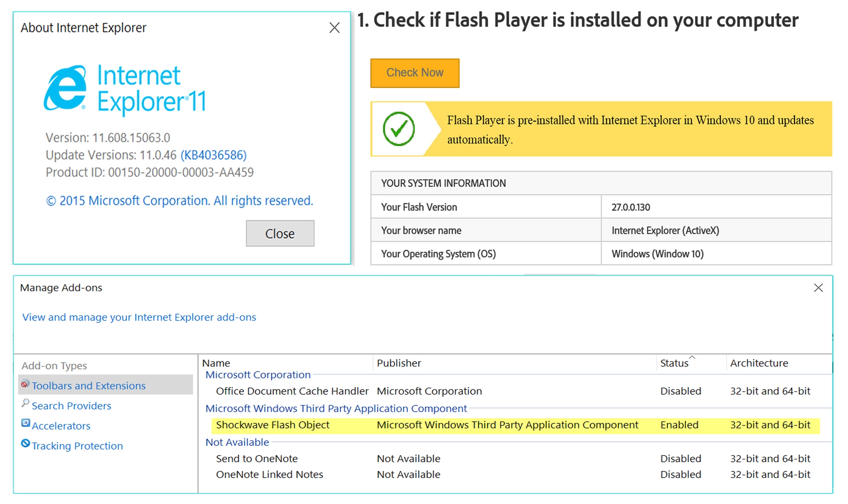Open the KB4036586 update link
Screen dimensions: 848x504
pos(213,155)
